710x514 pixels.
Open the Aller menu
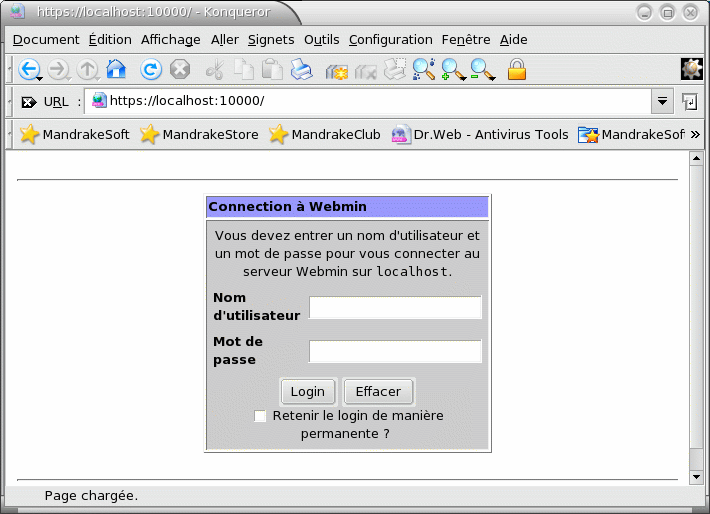[225, 40]
